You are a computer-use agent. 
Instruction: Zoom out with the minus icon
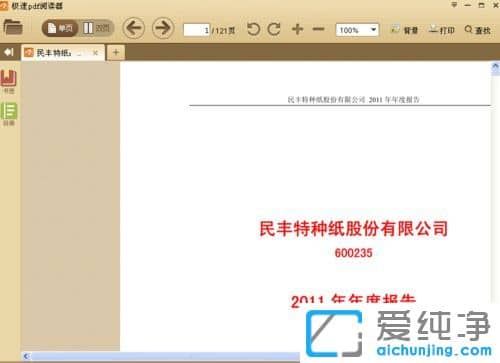(318, 29)
